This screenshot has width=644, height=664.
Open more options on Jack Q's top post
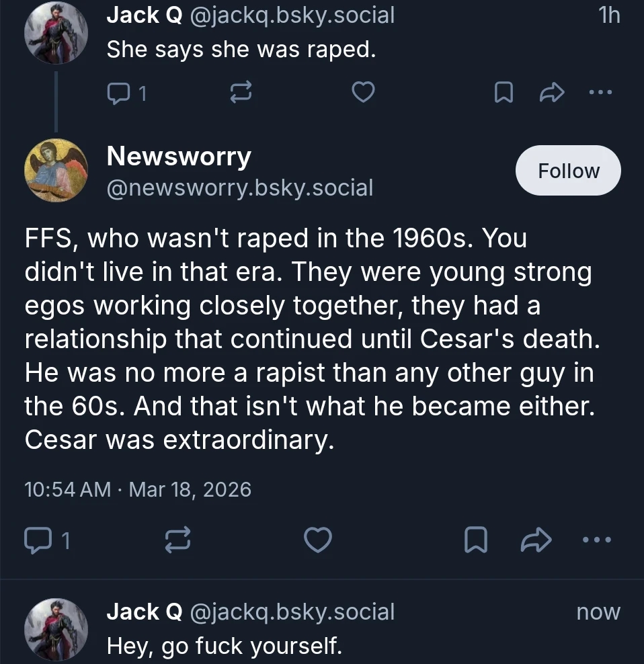[600, 93]
